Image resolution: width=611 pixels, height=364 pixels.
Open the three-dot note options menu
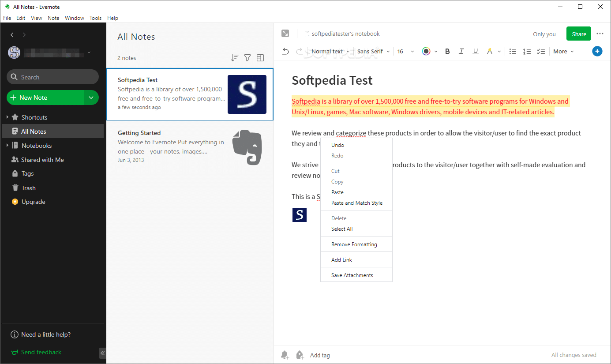600,34
